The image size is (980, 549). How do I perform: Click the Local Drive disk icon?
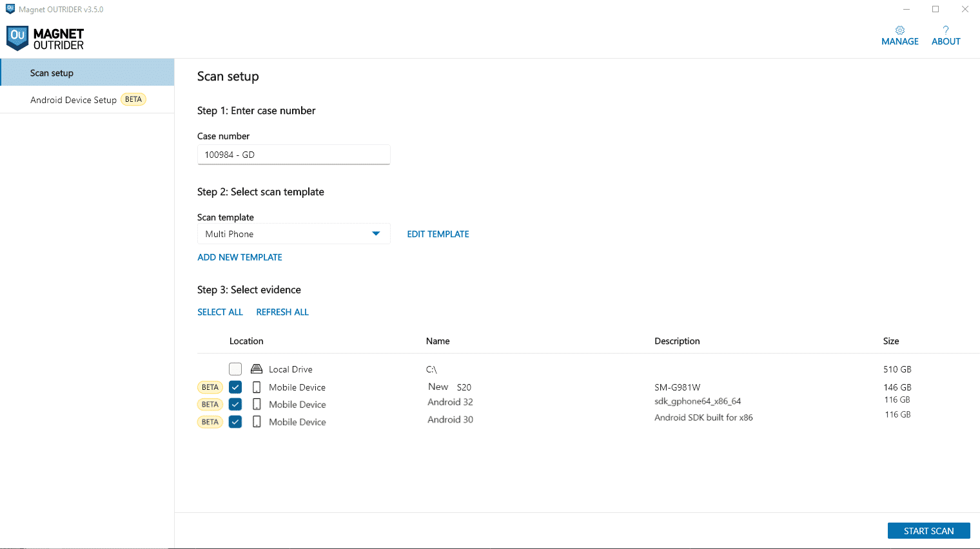tap(257, 369)
